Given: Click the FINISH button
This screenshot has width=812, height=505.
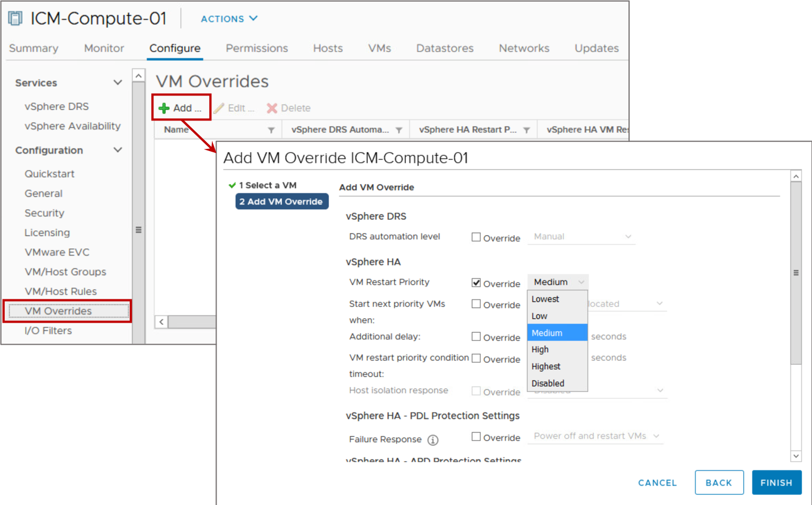Looking at the screenshot, I should (777, 482).
